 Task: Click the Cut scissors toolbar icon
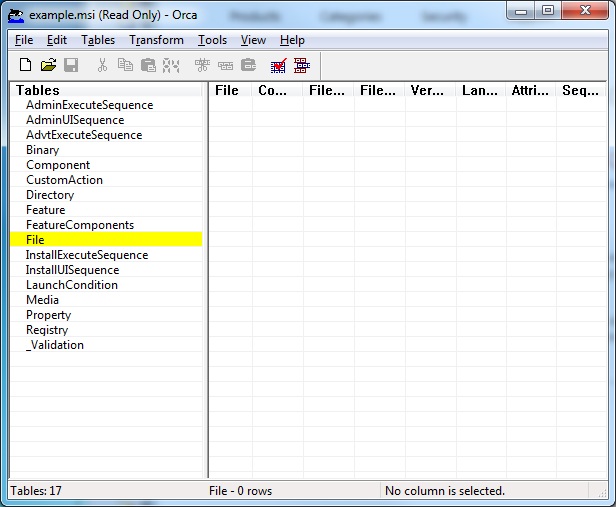pos(102,65)
